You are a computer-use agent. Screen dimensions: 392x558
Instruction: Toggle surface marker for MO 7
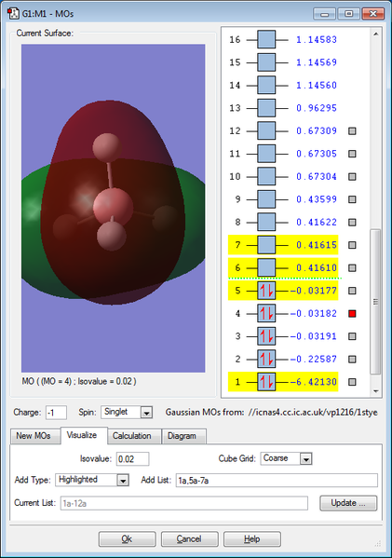coord(352,245)
